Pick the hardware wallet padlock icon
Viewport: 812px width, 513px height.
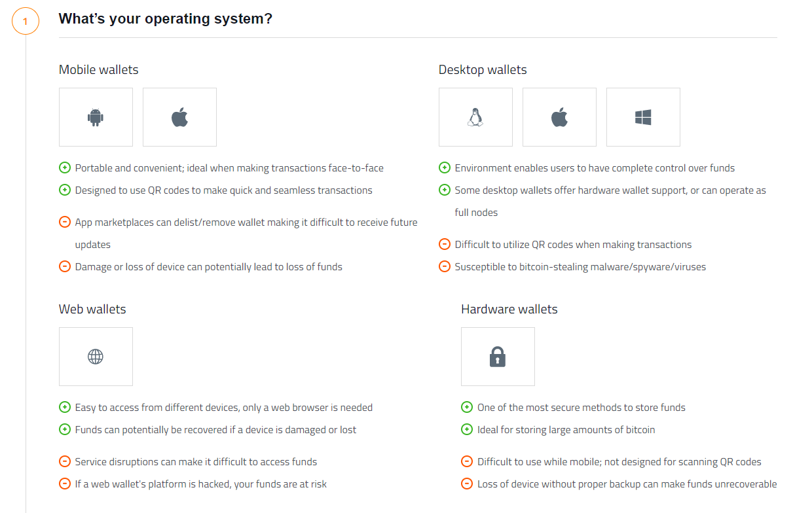[x=498, y=357]
